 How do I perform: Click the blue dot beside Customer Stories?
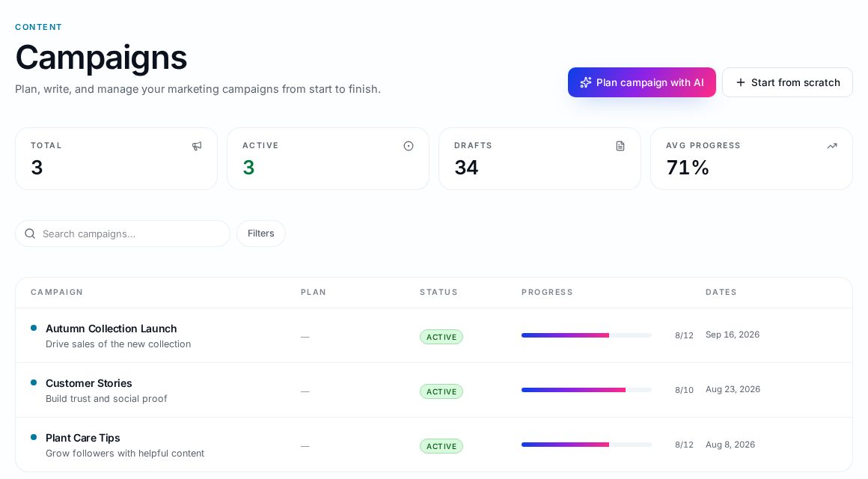pyautogui.click(x=34, y=382)
